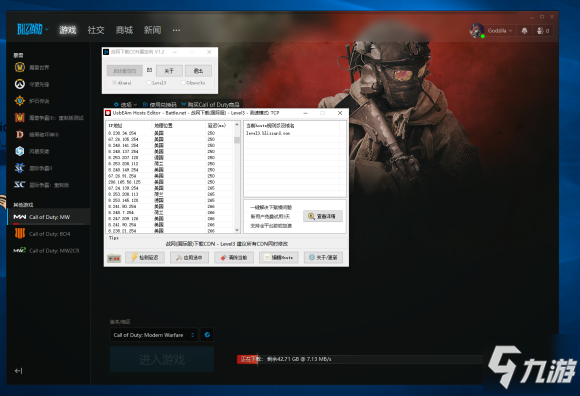The height and width of the screenshot is (396, 580).
Task: Click 购买Call of Duty商品 shop link
Action: (210, 105)
